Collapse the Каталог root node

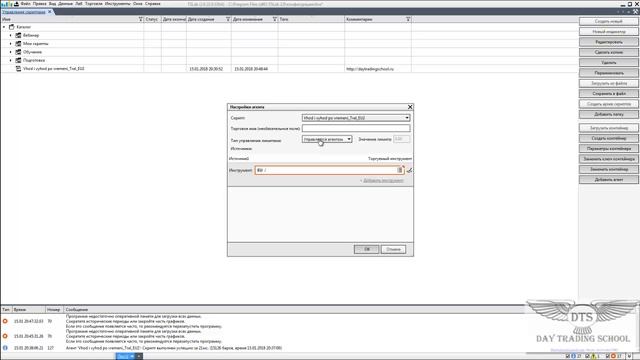(4, 27)
